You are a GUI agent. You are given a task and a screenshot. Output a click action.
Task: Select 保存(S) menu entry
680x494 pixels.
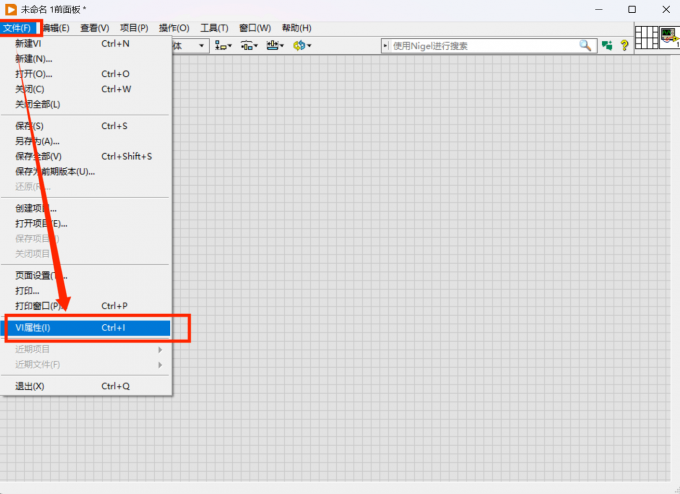click(x=86, y=126)
